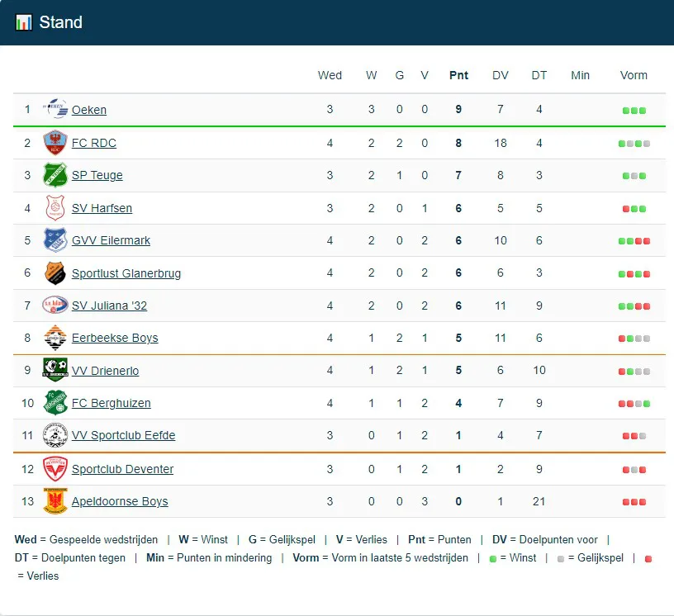
Task: Click the Vorm column header
Action: 634,75
